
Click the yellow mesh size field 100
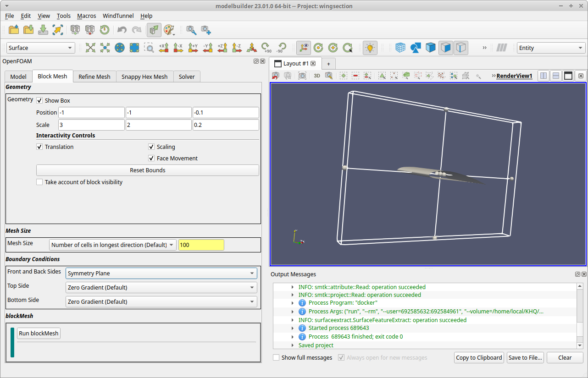click(201, 245)
